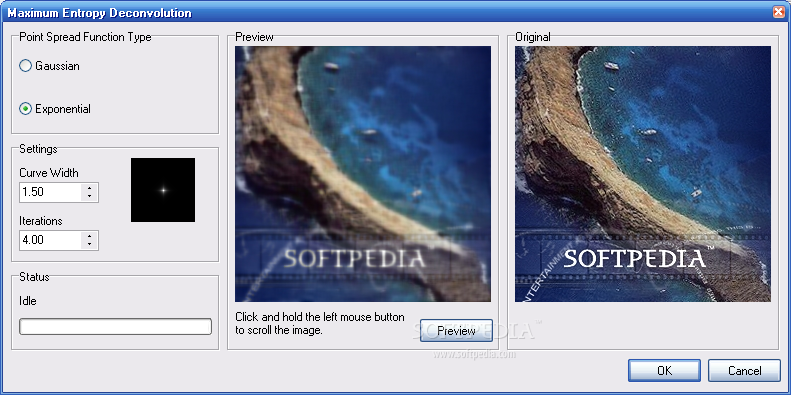The height and width of the screenshot is (395, 791).
Task: Click the 'Idle' status text
Action: coord(28,301)
